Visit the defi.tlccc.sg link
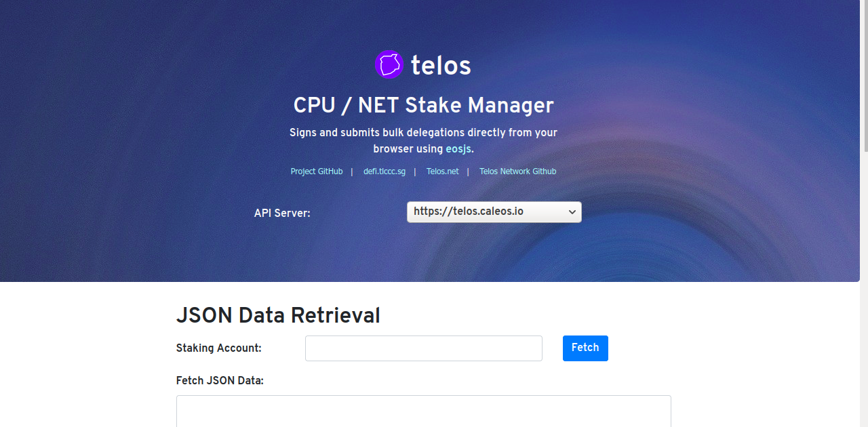Screen dimensions: 868x427 (384, 171)
